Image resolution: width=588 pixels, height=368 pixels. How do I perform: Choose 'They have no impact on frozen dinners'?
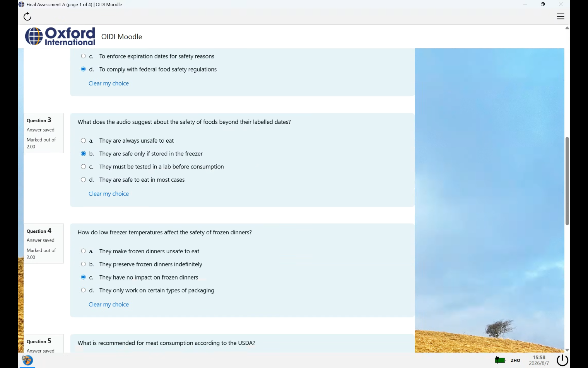point(83,277)
